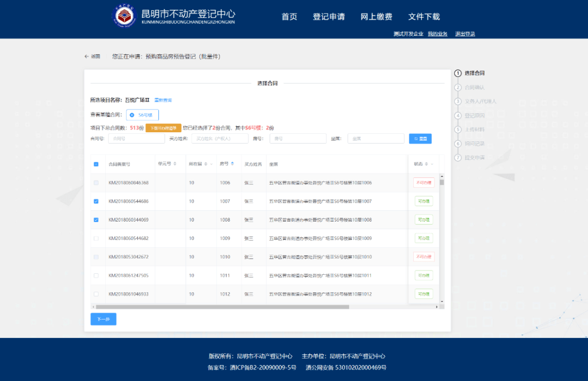Viewport: 588px width, 381px height.
Task: Sort by 所在层 column arrows
Action: pos(206,164)
